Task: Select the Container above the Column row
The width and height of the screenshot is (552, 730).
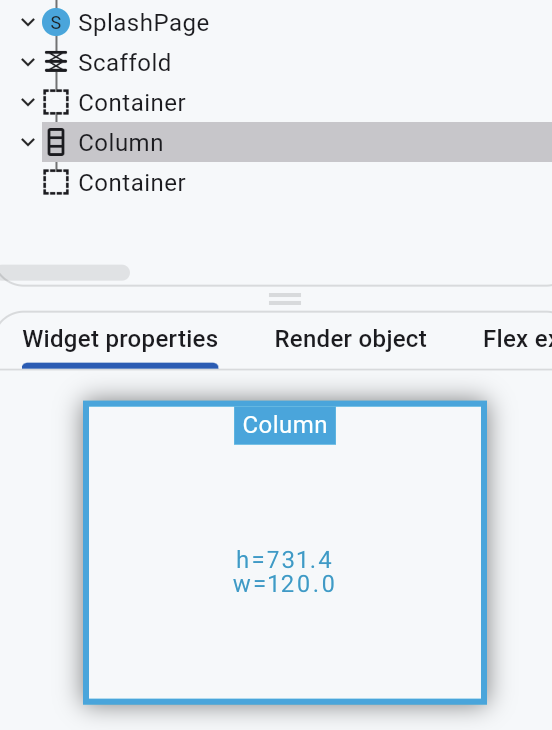Action: click(132, 102)
